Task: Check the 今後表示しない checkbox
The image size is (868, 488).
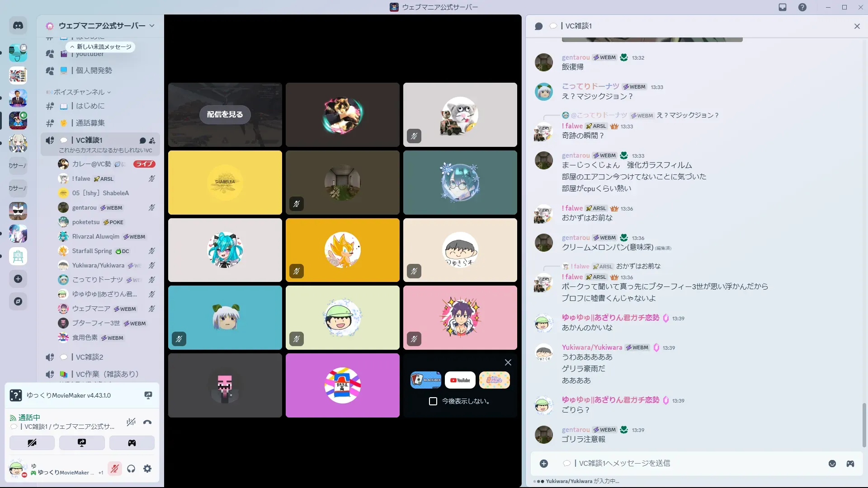Action: [x=433, y=401]
